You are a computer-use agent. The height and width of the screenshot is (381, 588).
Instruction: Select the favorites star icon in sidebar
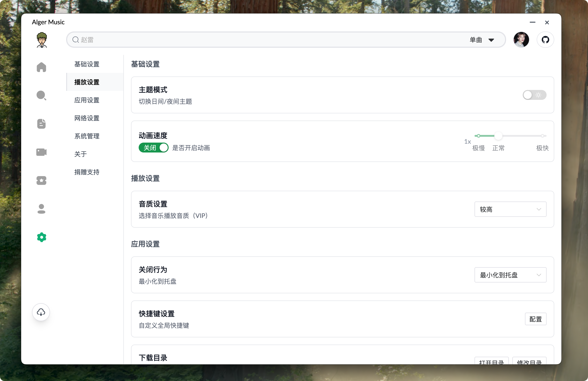pyautogui.click(x=41, y=180)
